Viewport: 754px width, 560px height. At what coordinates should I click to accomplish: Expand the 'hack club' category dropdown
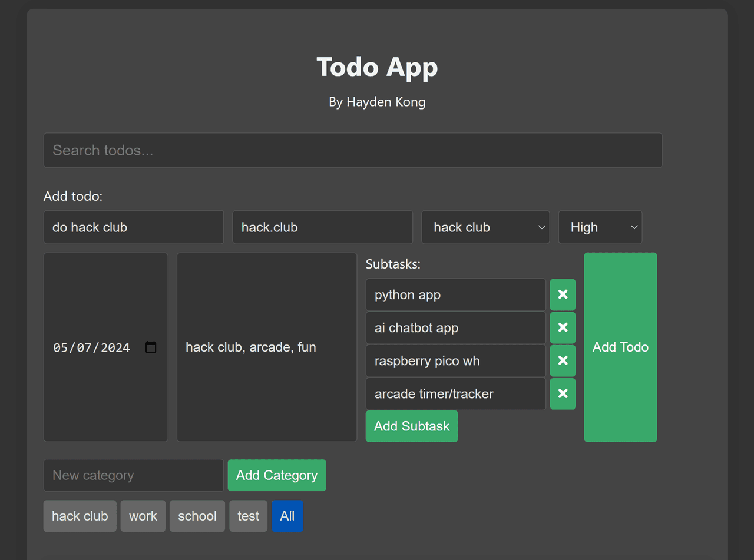point(485,227)
